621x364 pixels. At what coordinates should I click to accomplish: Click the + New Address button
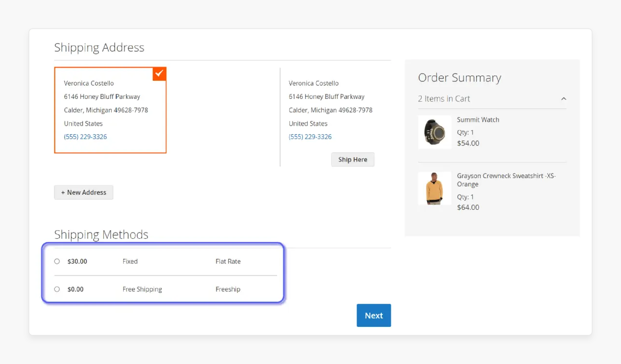point(83,192)
